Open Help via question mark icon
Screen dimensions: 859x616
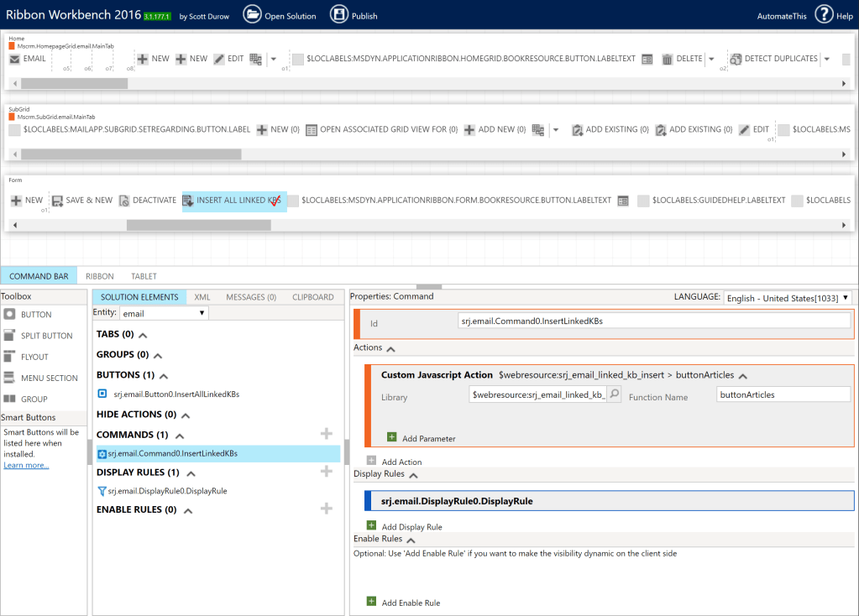coord(823,14)
